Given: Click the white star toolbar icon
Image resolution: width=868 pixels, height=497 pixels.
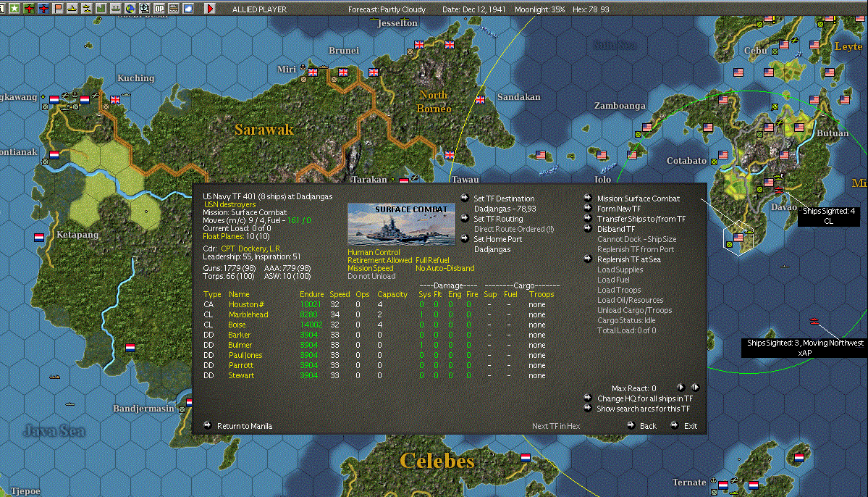Looking at the screenshot, I should [x=13, y=9].
